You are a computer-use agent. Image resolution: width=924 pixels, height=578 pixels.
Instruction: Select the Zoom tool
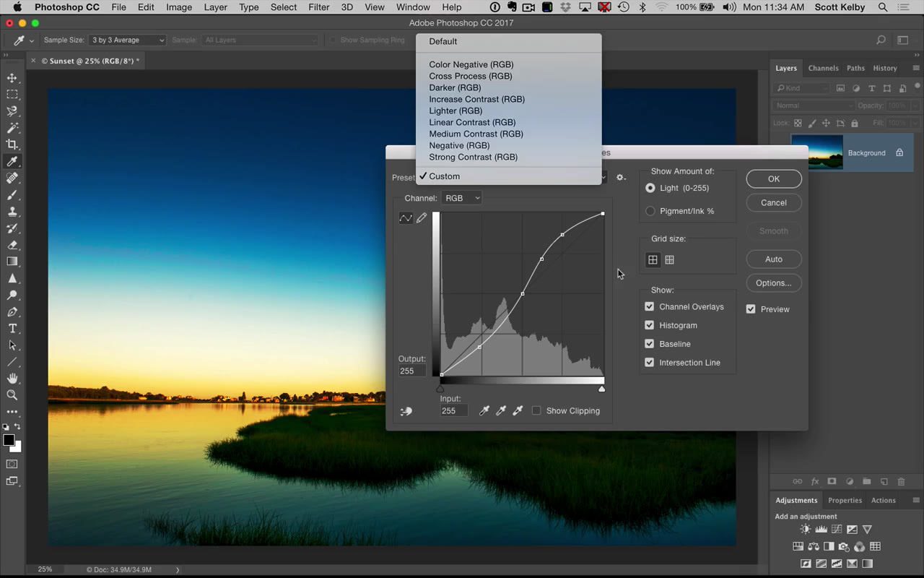pyautogui.click(x=12, y=395)
